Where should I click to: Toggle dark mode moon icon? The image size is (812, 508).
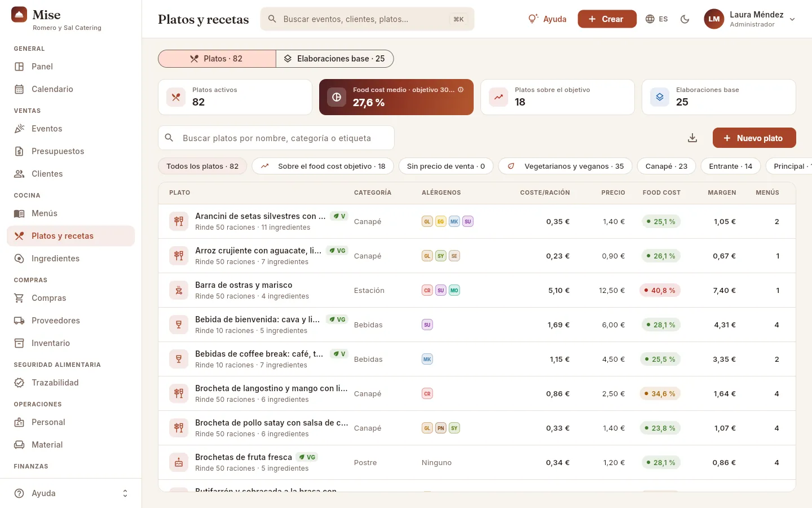[x=685, y=19]
